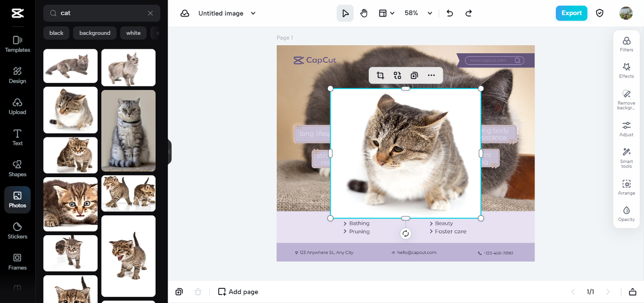This screenshot has height=303, width=644.
Task: Select the hand pan tool
Action: [364, 13]
